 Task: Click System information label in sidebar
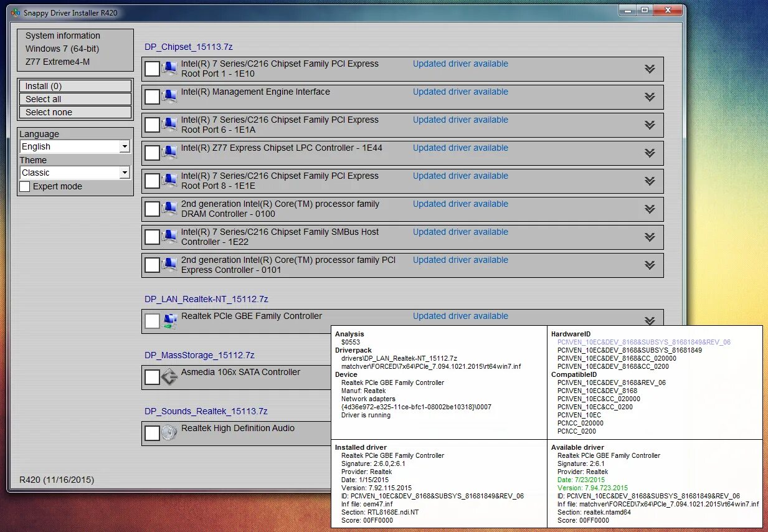pyautogui.click(x=62, y=36)
